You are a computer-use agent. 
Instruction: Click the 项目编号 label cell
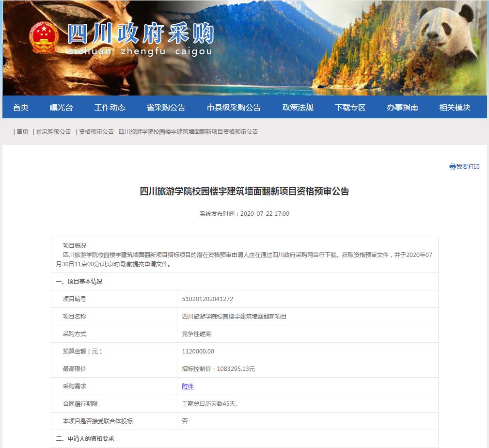click(114, 299)
